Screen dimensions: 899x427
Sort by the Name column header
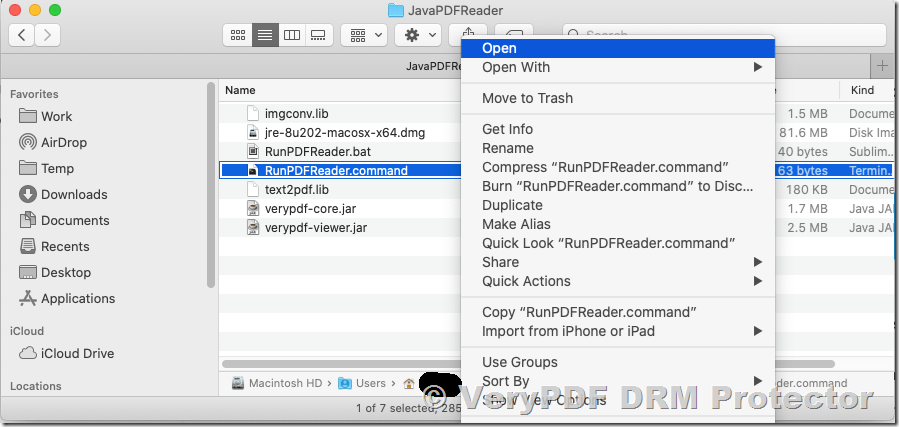click(240, 90)
